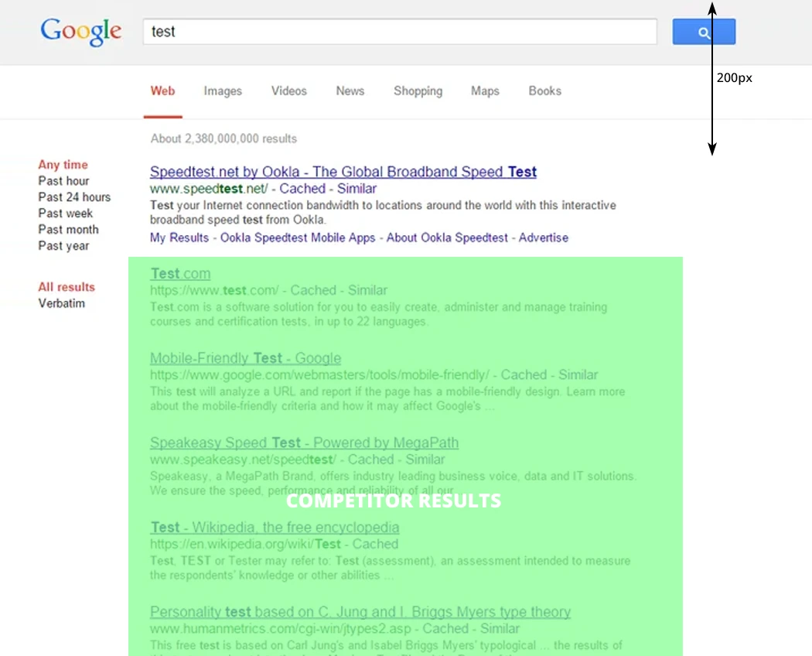Screen dimensions: 812x656
Task: Open the Google logo homepage link
Action: coord(81,32)
